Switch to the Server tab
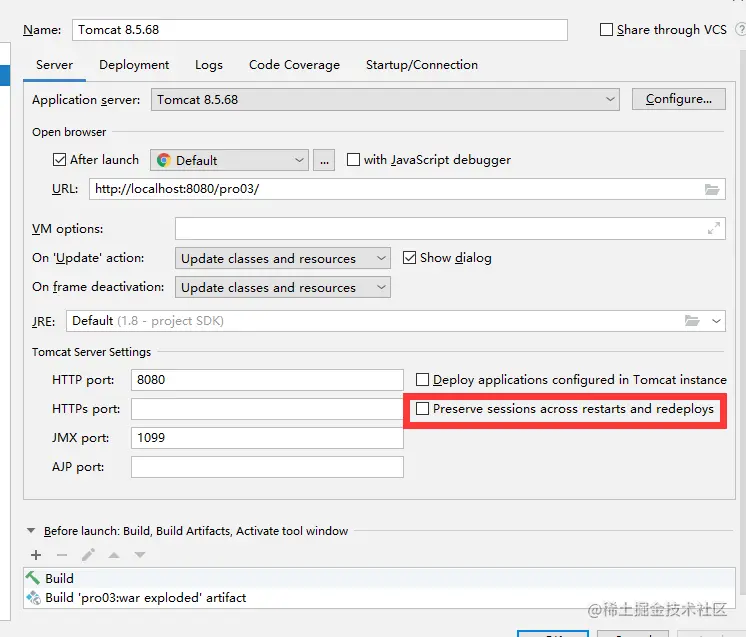 pyautogui.click(x=54, y=65)
